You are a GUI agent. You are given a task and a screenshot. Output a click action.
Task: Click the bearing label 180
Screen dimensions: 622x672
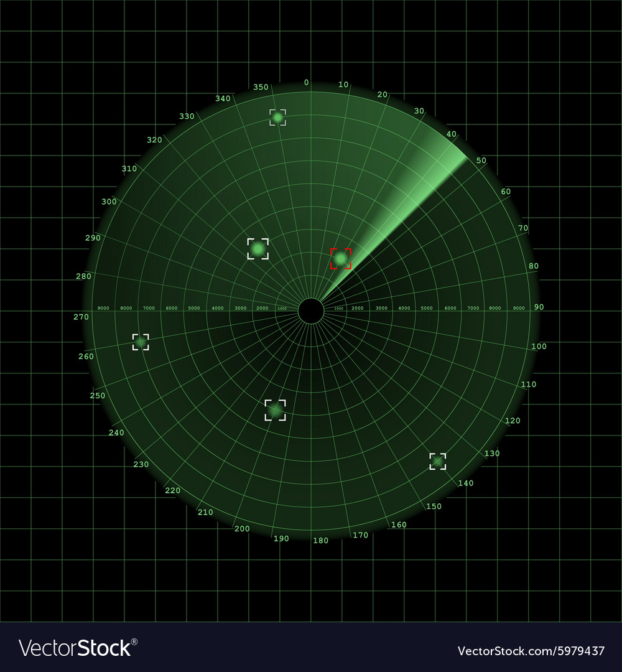click(x=320, y=541)
